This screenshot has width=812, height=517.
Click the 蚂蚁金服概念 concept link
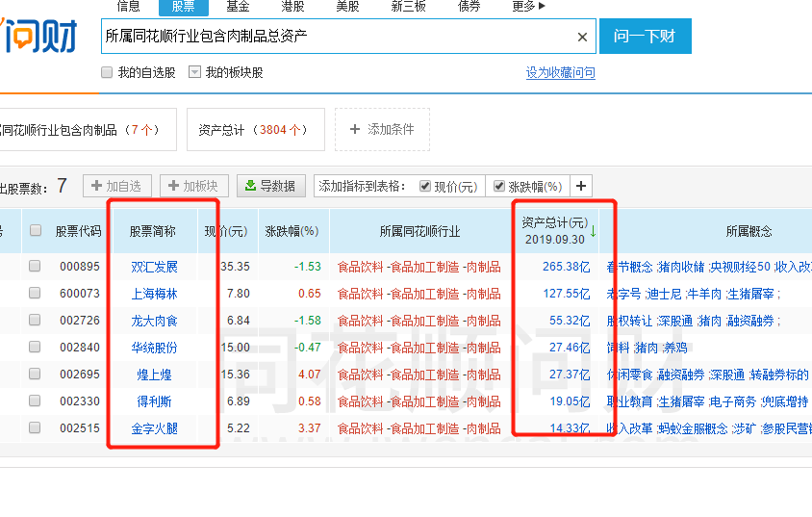693,428
